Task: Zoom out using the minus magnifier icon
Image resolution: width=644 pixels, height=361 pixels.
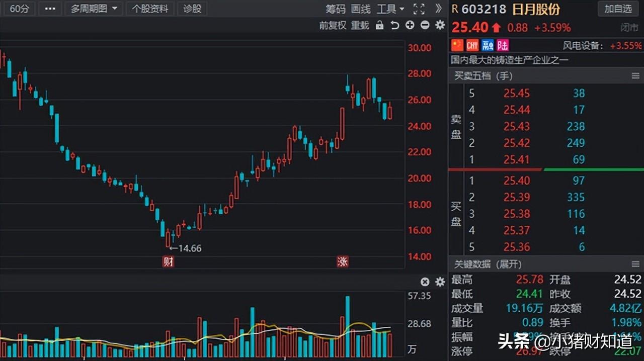Action: [x=425, y=25]
